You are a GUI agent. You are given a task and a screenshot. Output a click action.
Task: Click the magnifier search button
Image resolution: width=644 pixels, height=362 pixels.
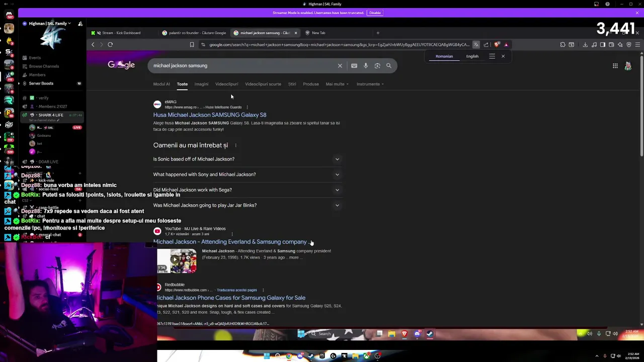pos(389,65)
